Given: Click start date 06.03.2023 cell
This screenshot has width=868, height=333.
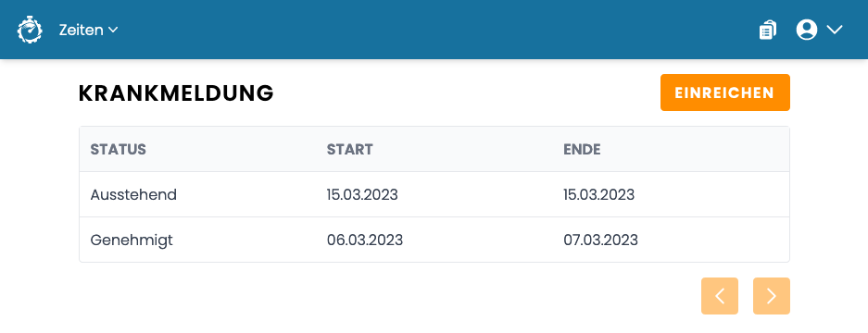Looking at the screenshot, I should 365,240.
